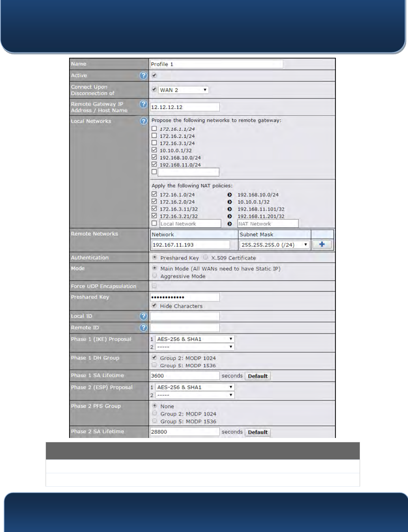Open help for Remote Gateway IP Address
The height and width of the screenshot is (532, 408).
click(x=143, y=104)
